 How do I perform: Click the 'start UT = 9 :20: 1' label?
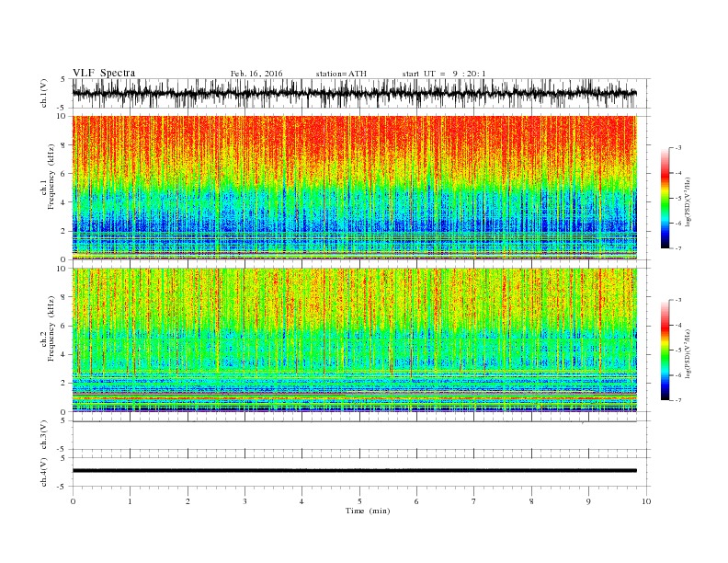tap(444, 74)
